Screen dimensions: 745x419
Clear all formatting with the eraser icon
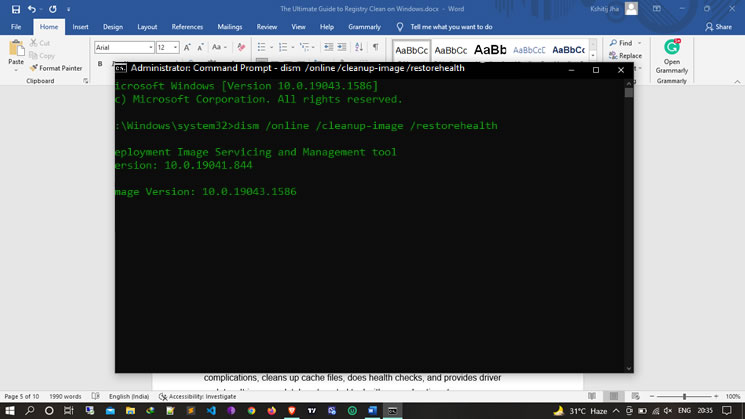241,47
